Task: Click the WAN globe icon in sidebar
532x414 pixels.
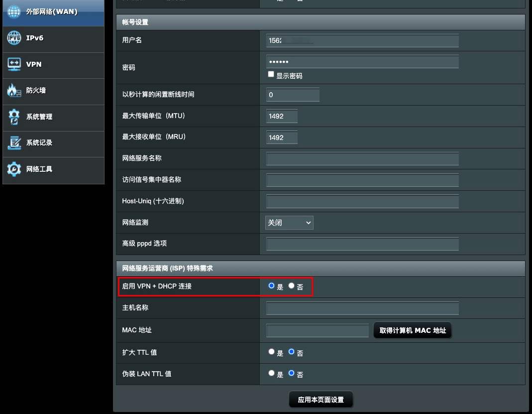Action: pos(14,11)
